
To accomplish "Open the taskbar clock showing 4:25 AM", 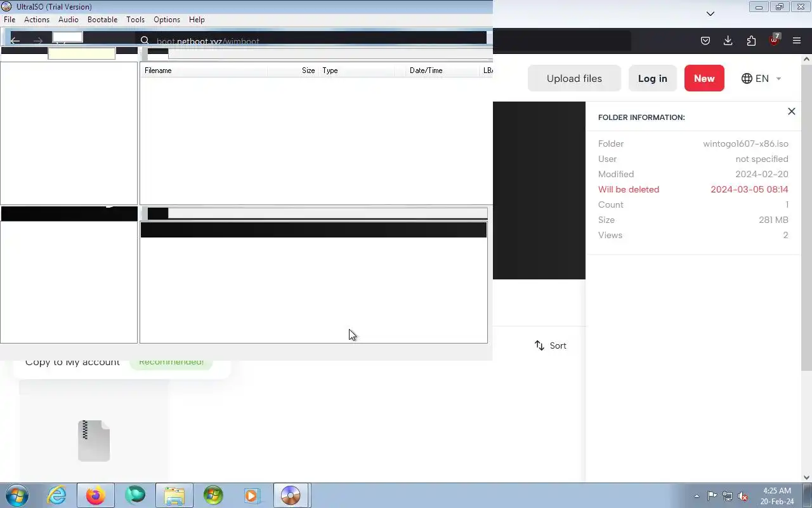I will coord(777,496).
